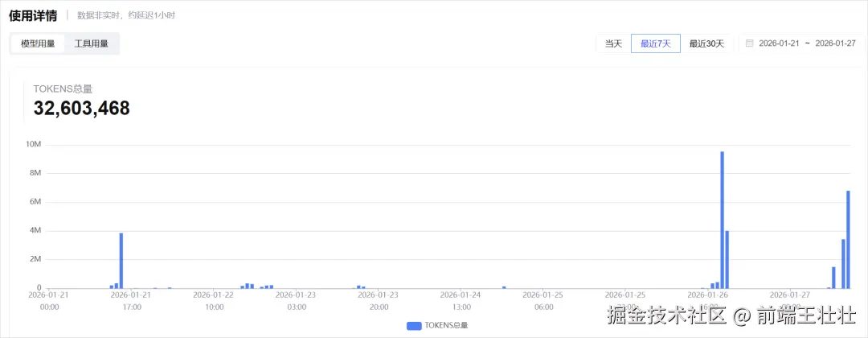Click the 数据非实时 delay notice text
The height and width of the screenshot is (338, 868).
[127, 15]
